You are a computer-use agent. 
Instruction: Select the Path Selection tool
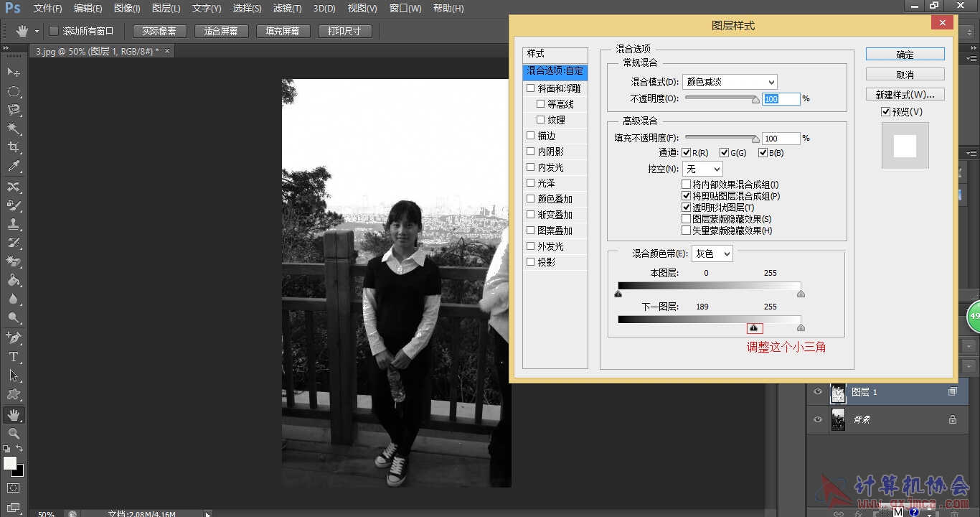click(14, 375)
